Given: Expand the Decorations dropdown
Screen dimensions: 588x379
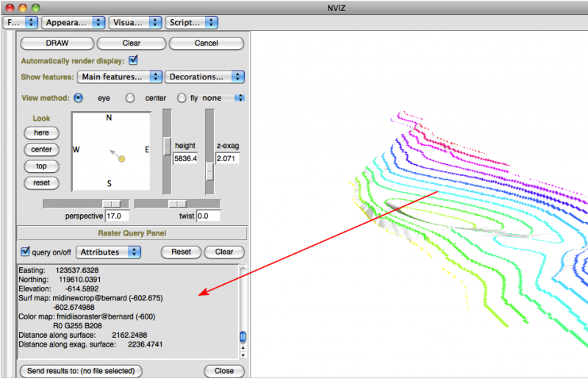Looking at the screenshot, I should 204,77.
